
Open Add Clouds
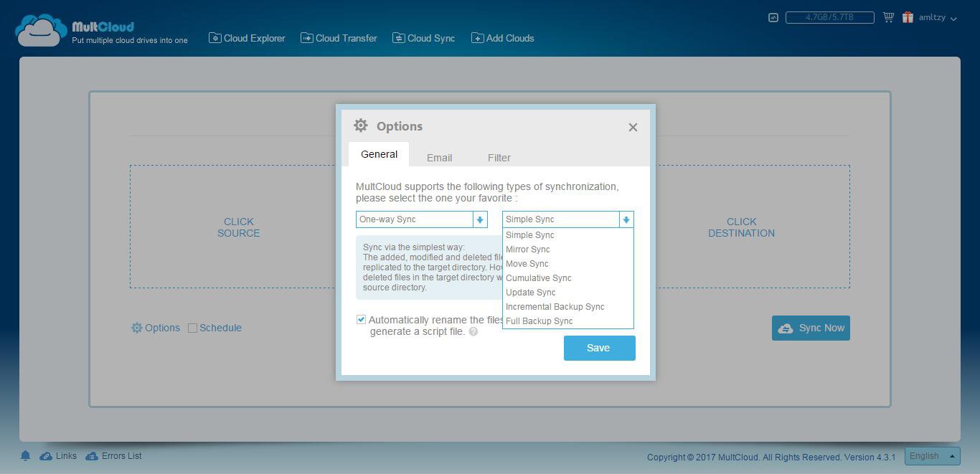pos(502,38)
